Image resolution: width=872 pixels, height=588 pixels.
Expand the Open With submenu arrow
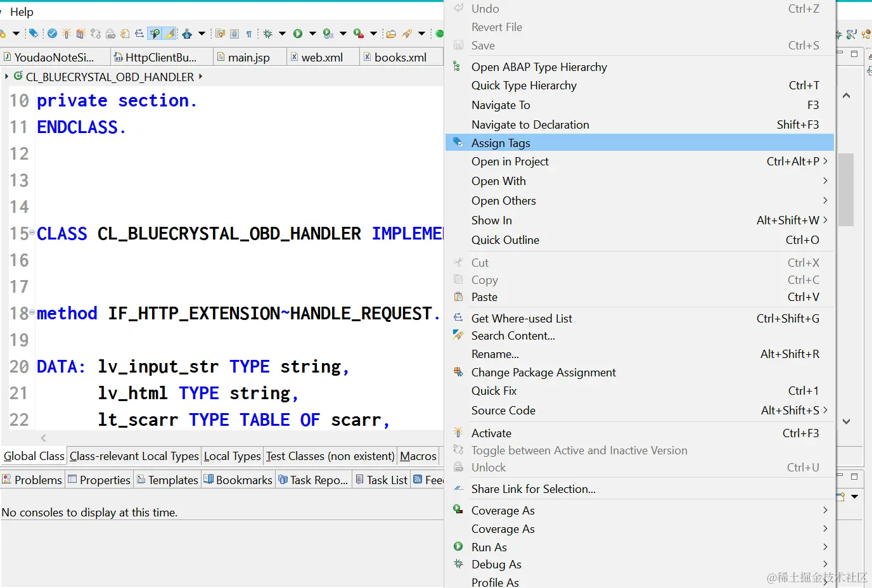click(825, 181)
